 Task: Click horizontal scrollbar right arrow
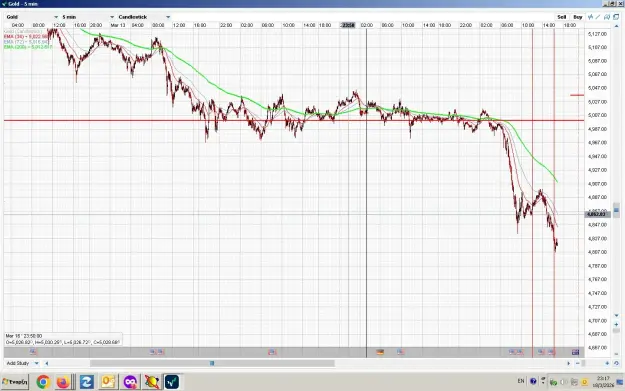tap(569, 363)
